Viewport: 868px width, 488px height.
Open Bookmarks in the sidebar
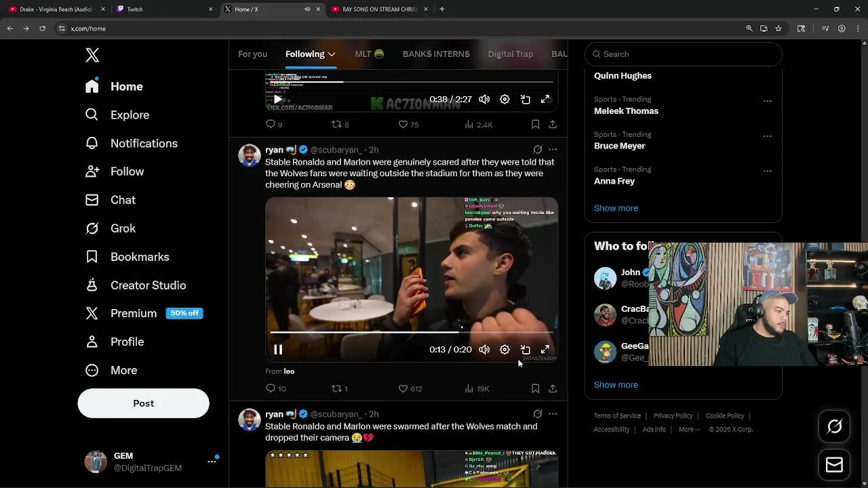(x=127, y=258)
